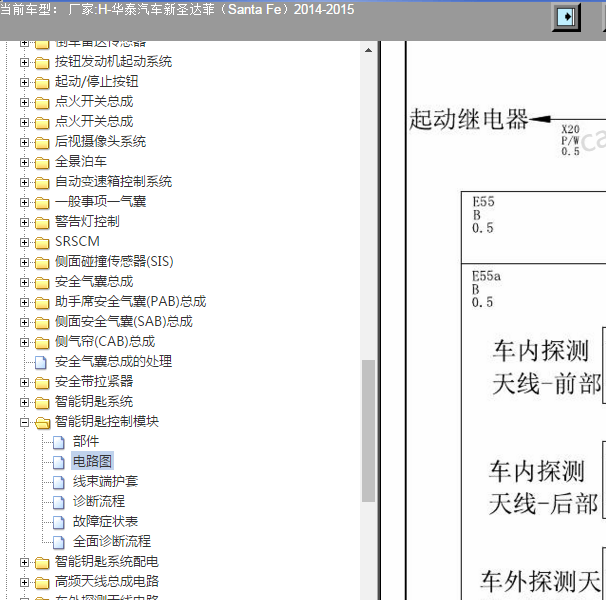Expand the 全景泊车 folder

pos(24,162)
